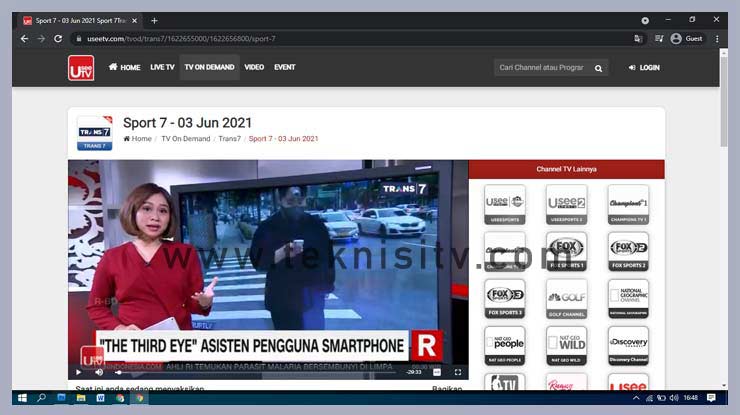Open the Trans 7 channel logo
Image resolution: width=740 pixels, height=415 pixels.
(x=94, y=134)
